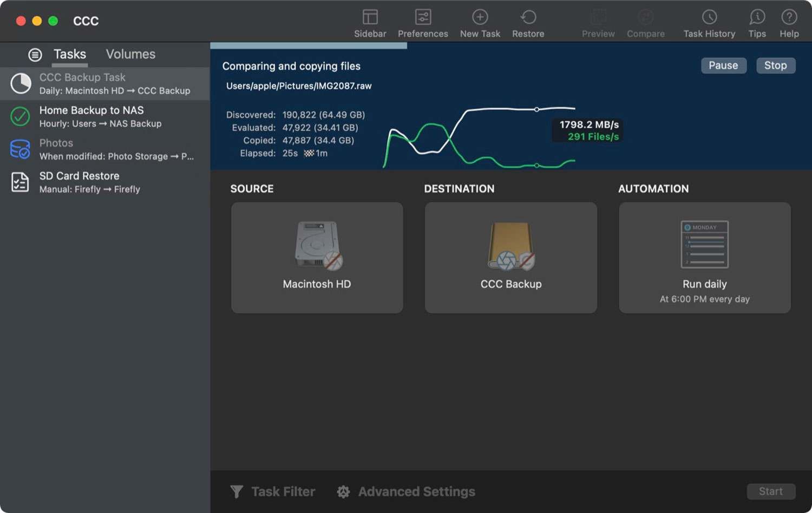Click the Task Filter funnel icon

pyautogui.click(x=237, y=491)
